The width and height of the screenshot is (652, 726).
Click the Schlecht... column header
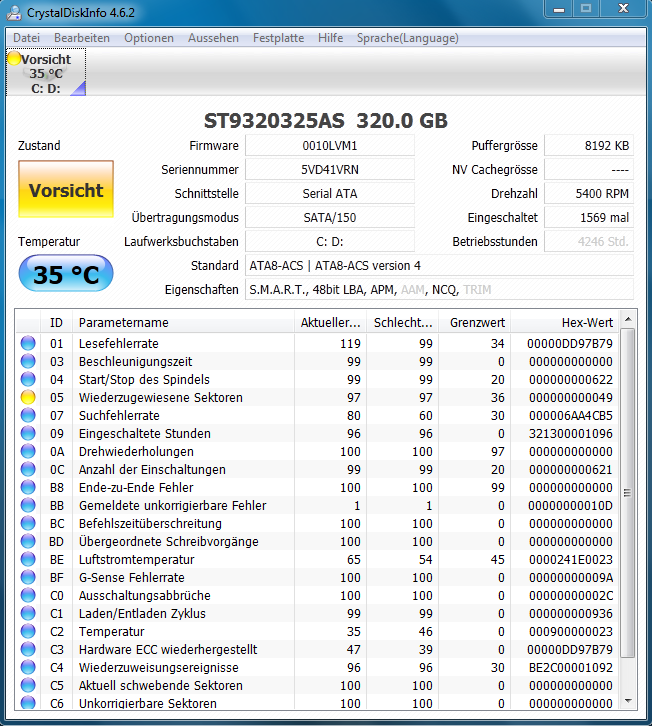point(402,322)
